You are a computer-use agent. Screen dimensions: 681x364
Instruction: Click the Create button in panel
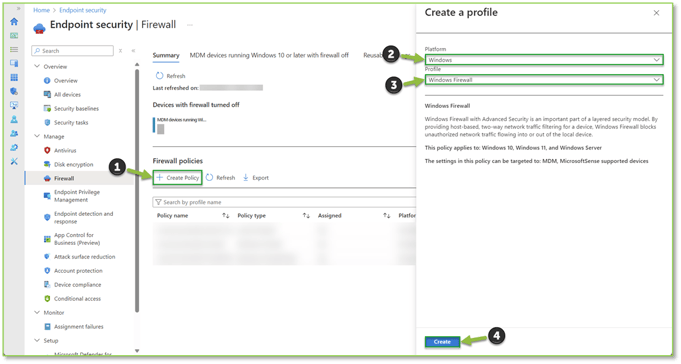click(442, 342)
